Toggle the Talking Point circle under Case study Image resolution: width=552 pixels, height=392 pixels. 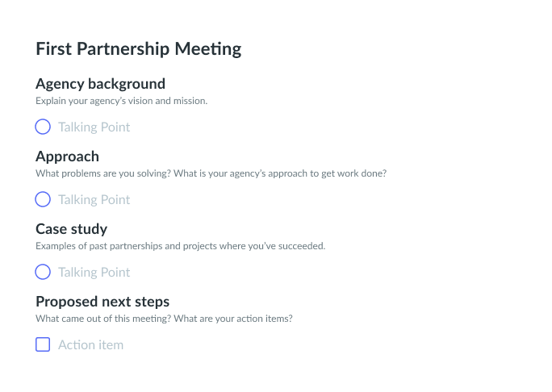(x=43, y=272)
